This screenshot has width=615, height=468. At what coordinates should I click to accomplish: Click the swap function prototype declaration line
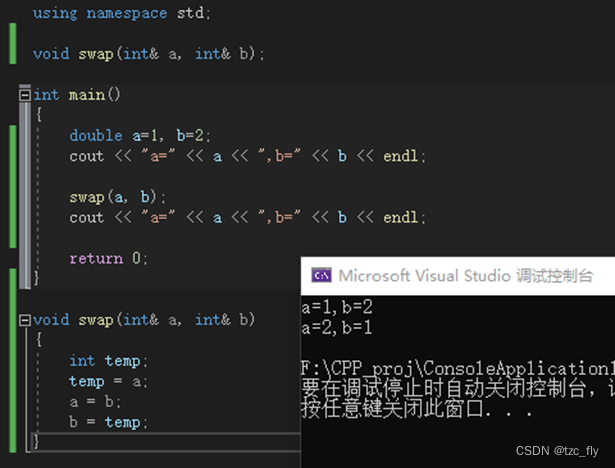click(x=149, y=54)
